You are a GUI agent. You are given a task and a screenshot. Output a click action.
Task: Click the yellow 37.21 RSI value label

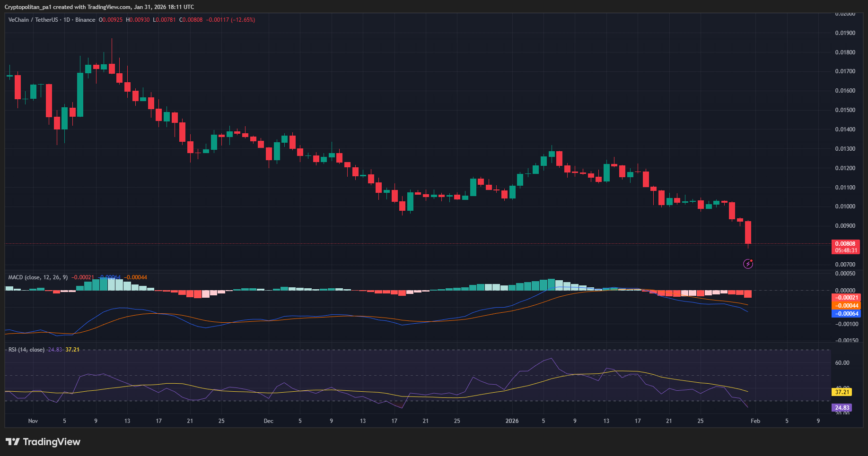(841, 392)
